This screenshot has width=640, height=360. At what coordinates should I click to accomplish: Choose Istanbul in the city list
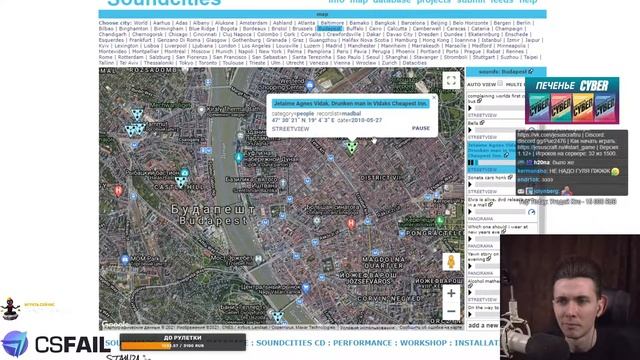(491, 40)
